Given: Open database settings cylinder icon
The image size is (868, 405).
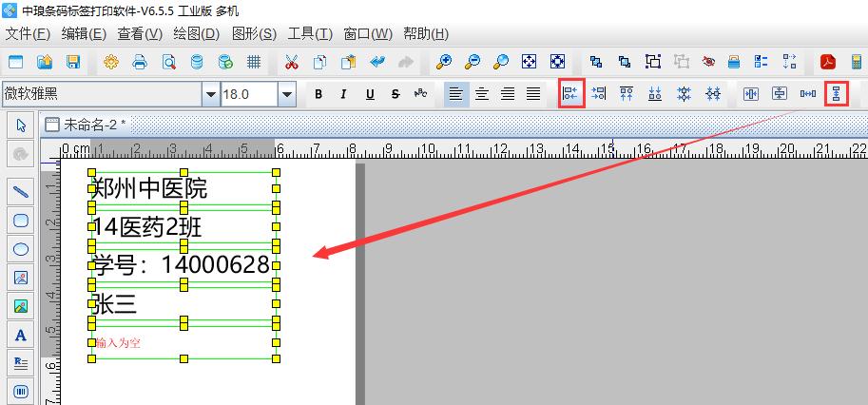Looking at the screenshot, I should tap(197, 62).
